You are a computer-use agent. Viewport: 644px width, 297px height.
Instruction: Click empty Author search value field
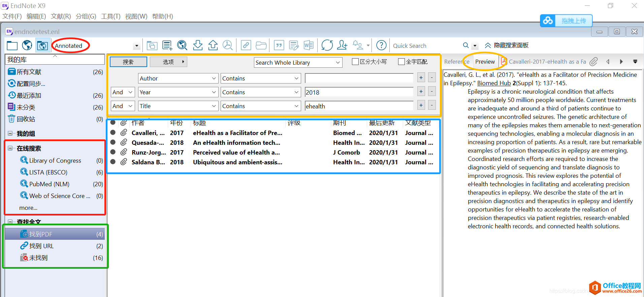click(359, 78)
